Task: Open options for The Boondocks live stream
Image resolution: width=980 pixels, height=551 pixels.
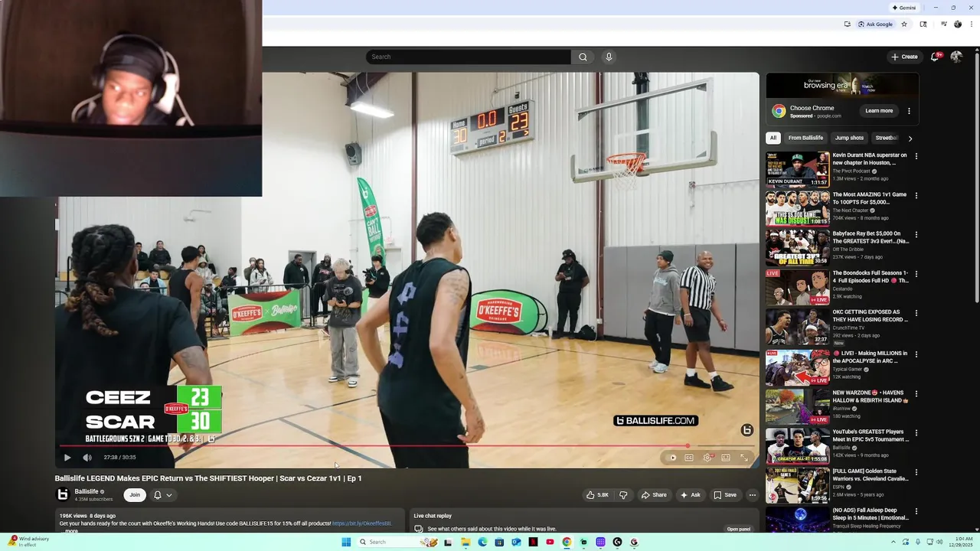Action: click(916, 274)
